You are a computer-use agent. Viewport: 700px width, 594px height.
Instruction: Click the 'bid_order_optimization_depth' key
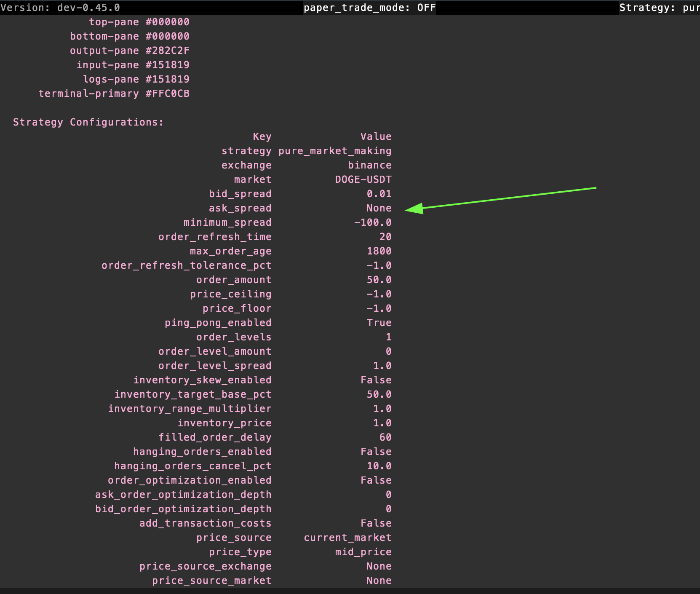(x=183, y=509)
